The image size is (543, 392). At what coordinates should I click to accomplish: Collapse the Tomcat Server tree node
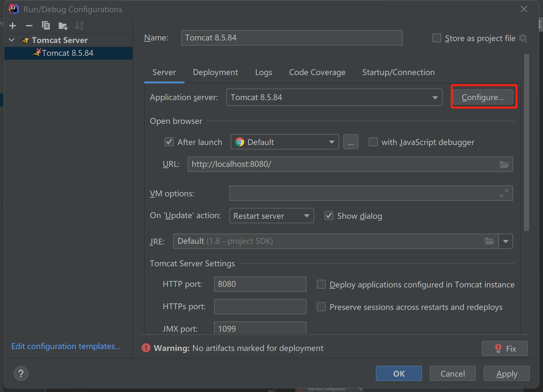point(12,40)
